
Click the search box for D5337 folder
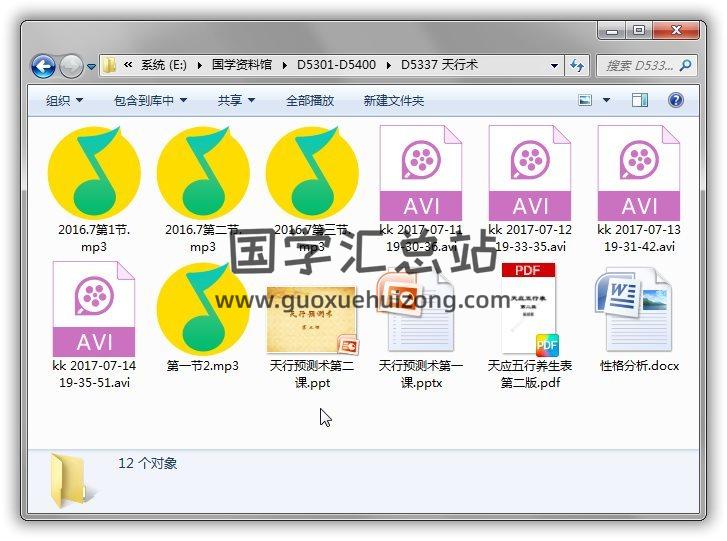coord(640,66)
